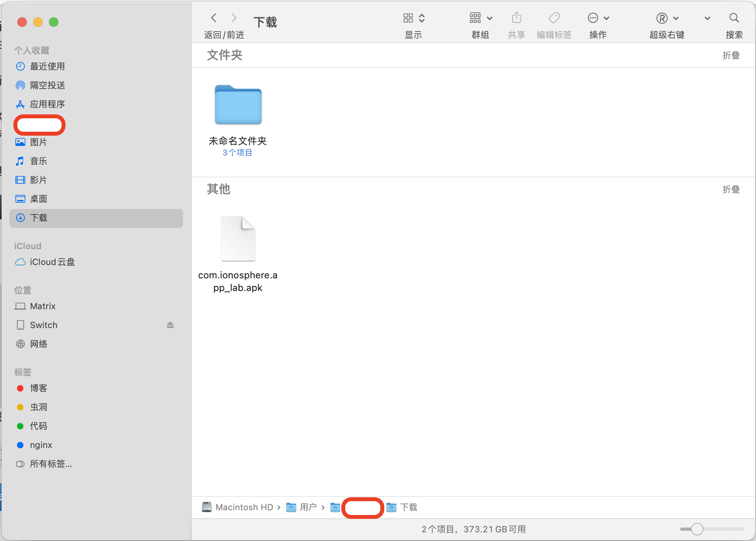The width and height of the screenshot is (756, 541).
Task: Click the 3个项目 text under the folder
Action: click(x=238, y=153)
